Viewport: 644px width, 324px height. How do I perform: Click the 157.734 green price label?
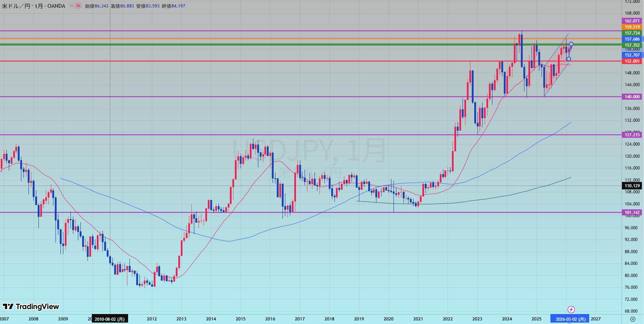632,33
